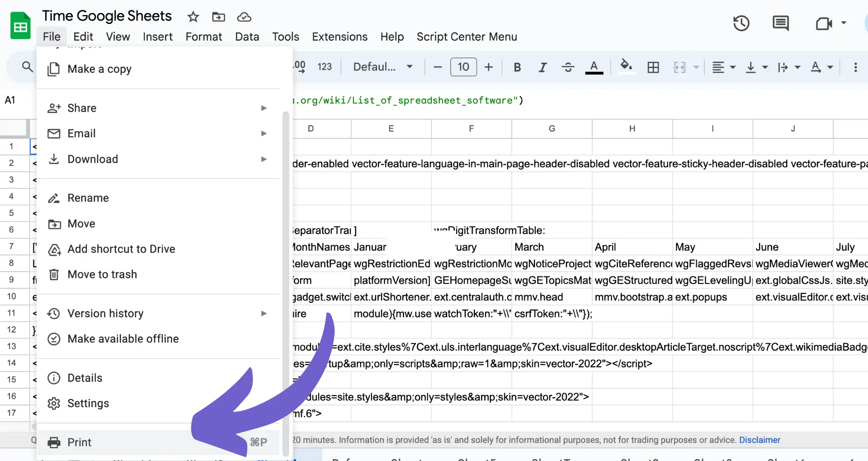Open vertical align dropdown
This screenshot has width=868, height=461.
pyautogui.click(x=756, y=67)
